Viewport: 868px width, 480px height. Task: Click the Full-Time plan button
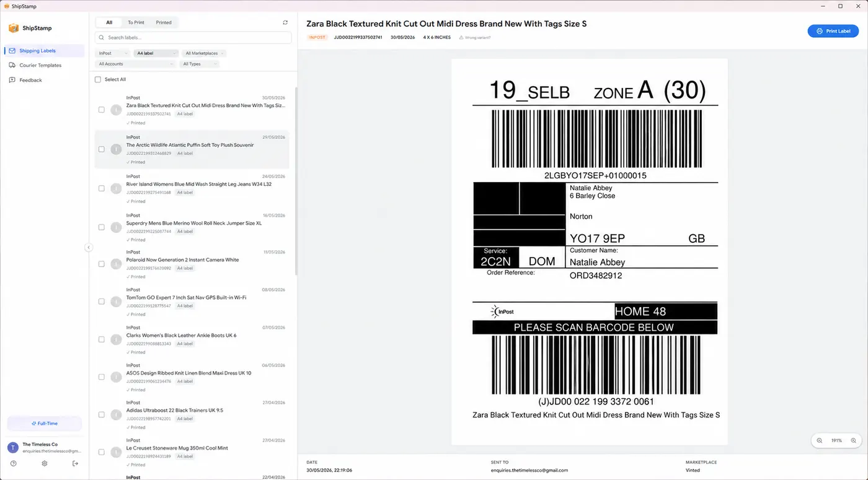(45, 424)
